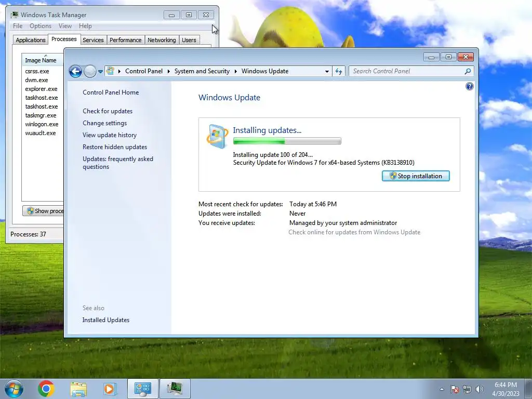The image size is (532, 399).
Task: Open Windows Media Player from taskbar
Action: coord(110,389)
